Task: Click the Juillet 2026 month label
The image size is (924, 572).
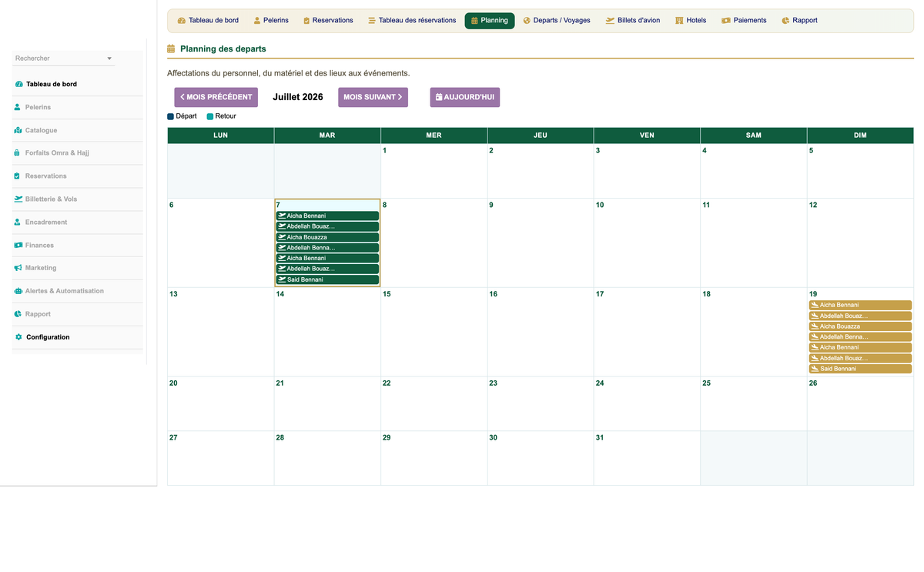Action: tap(298, 97)
